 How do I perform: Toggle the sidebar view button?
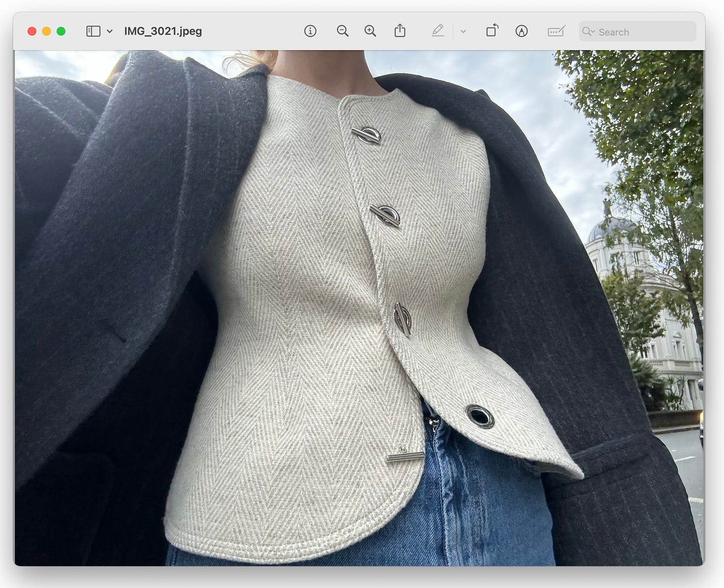pyautogui.click(x=93, y=31)
